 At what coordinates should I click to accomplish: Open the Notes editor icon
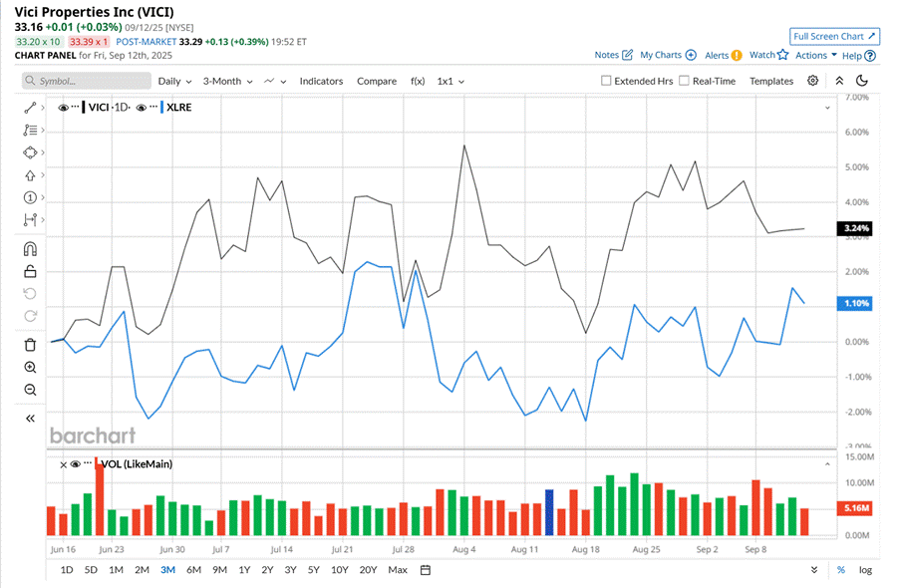[x=628, y=55]
